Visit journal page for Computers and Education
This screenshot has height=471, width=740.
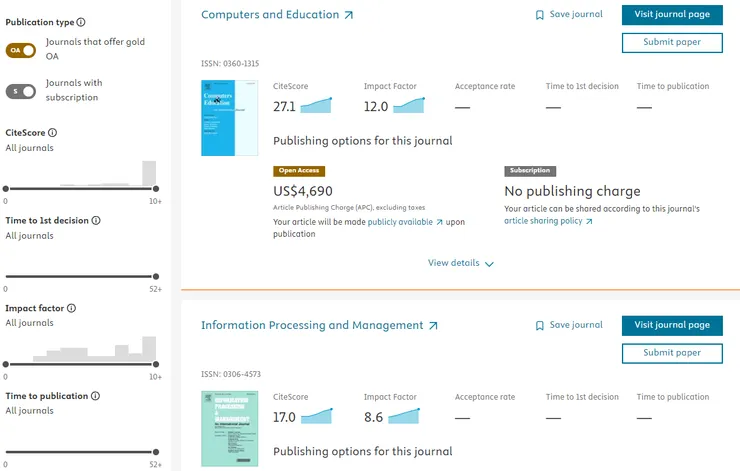pos(672,15)
